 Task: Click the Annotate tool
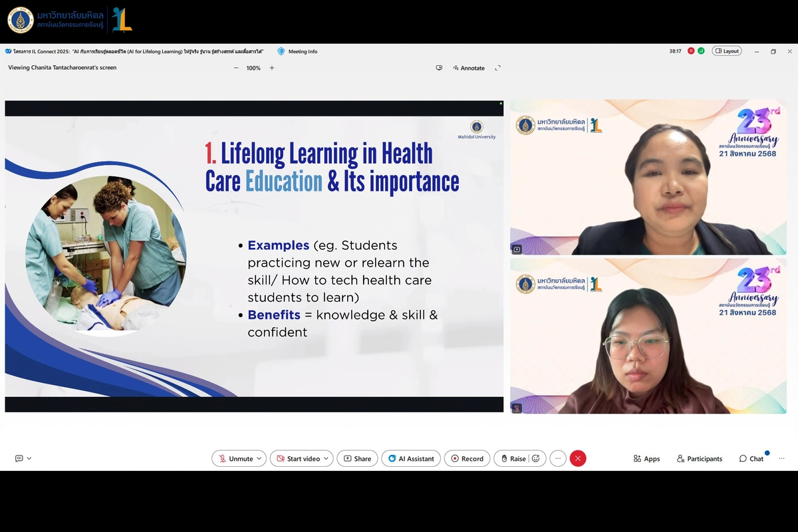tap(468, 68)
